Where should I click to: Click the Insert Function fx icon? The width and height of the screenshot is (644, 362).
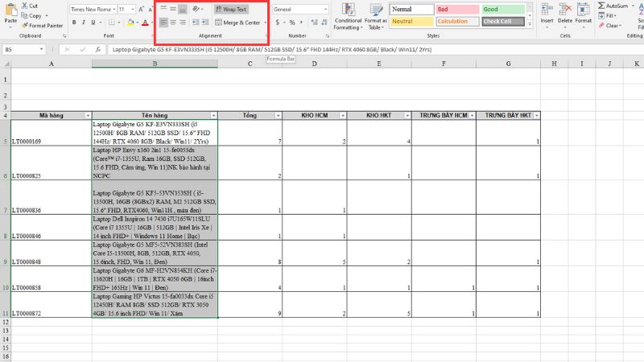[x=97, y=49]
